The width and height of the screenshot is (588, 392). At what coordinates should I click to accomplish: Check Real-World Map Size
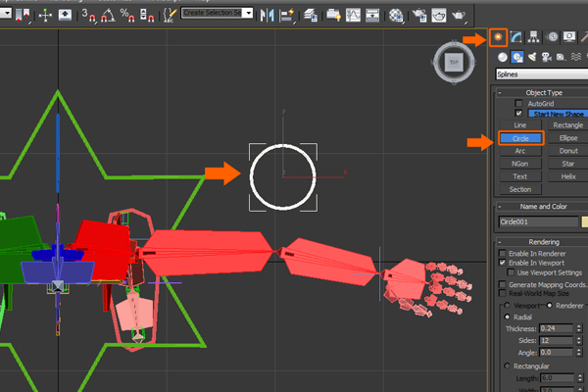503,293
